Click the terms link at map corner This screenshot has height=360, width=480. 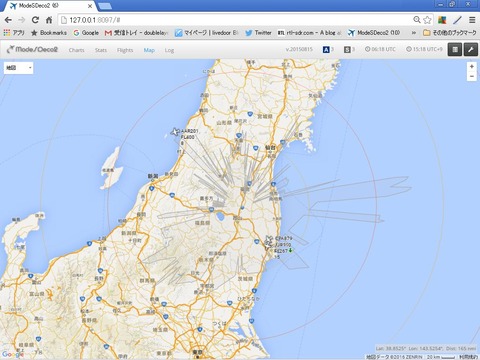point(469,357)
